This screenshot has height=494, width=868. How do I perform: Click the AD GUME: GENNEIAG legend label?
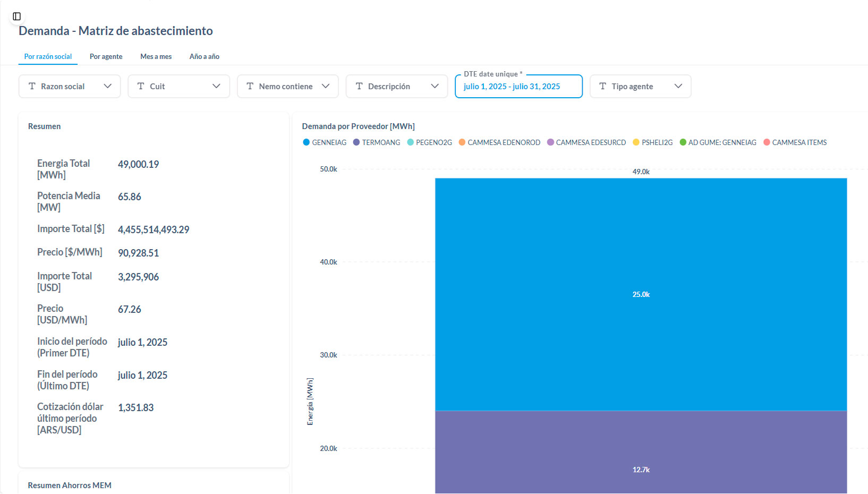pos(722,142)
